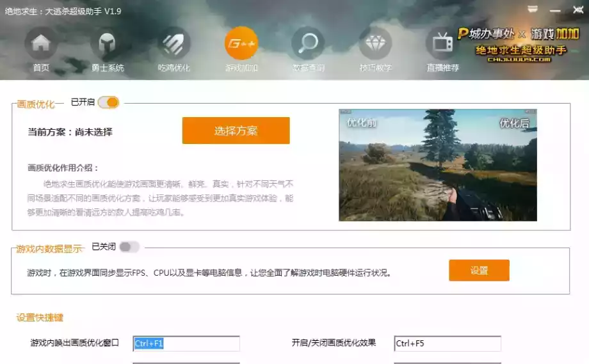Click the 已关闭 status text
This screenshot has width=589, height=364.
click(104, 246)
